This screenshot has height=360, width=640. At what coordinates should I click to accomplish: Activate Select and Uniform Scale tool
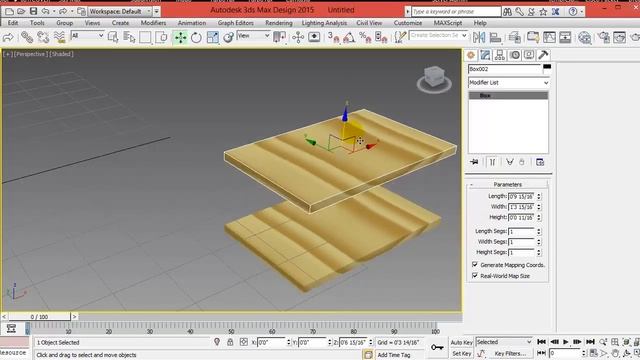coord(213,37)
